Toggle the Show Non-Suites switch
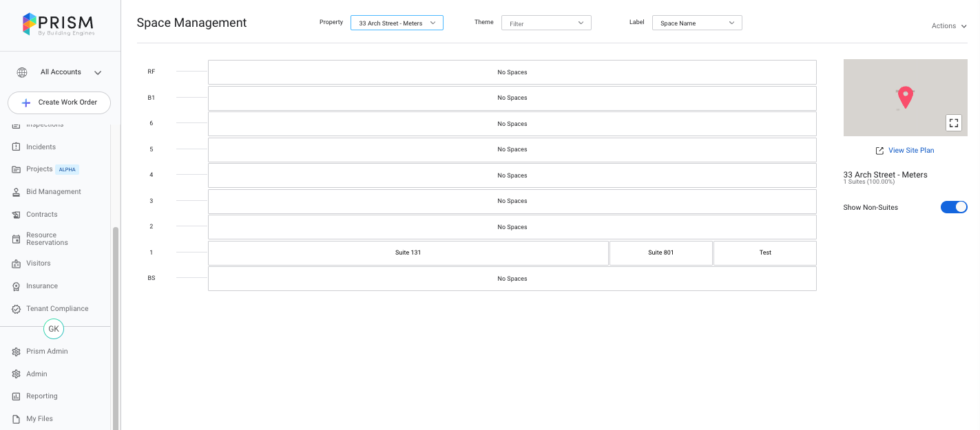This screenshot has width=980, height=430. click(x=954, y=207)
